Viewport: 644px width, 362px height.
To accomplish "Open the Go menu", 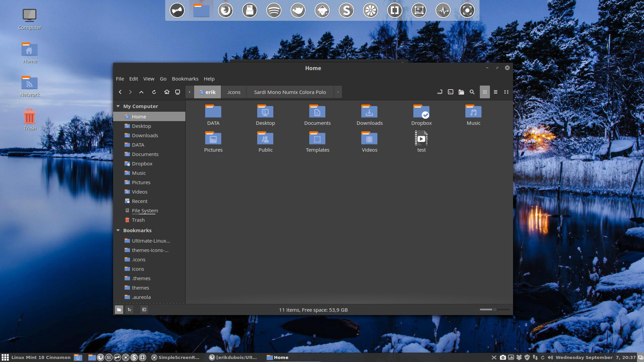I will pos(163,79).
